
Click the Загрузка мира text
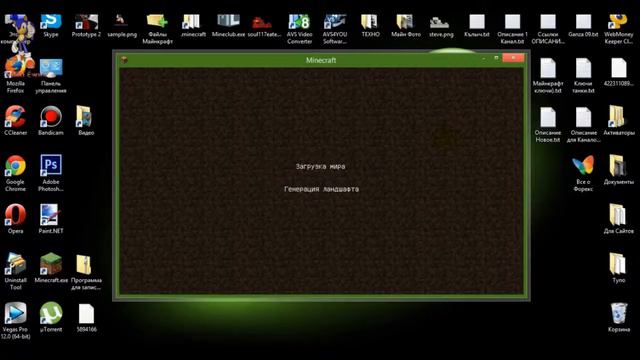(x=320, y=167)
